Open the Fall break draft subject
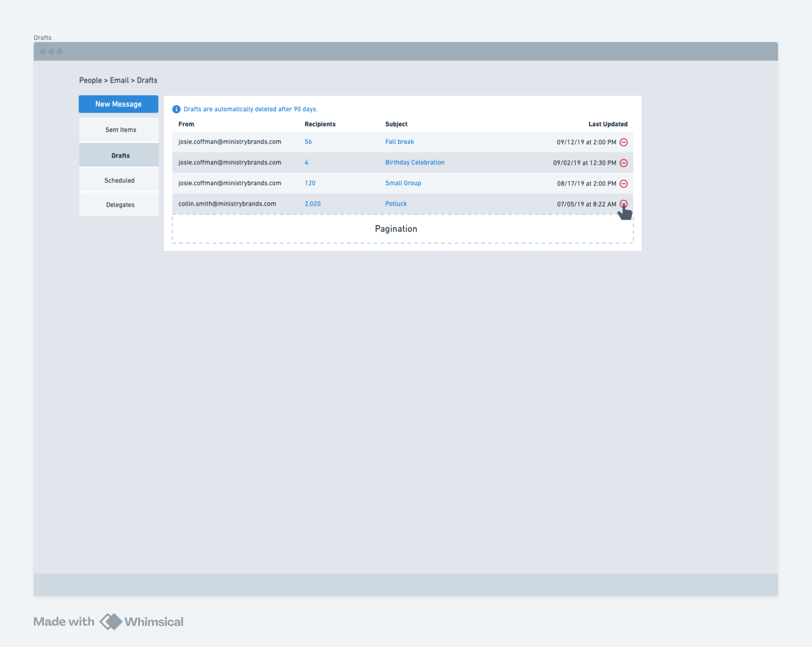Screen dimensions: 812x647 point(399,142)
